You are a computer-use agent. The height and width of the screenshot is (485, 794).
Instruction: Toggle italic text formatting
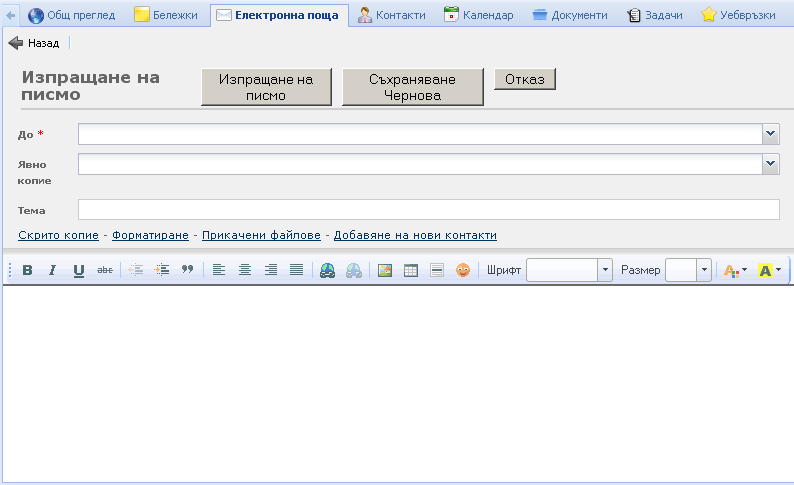tap(53, 270)
